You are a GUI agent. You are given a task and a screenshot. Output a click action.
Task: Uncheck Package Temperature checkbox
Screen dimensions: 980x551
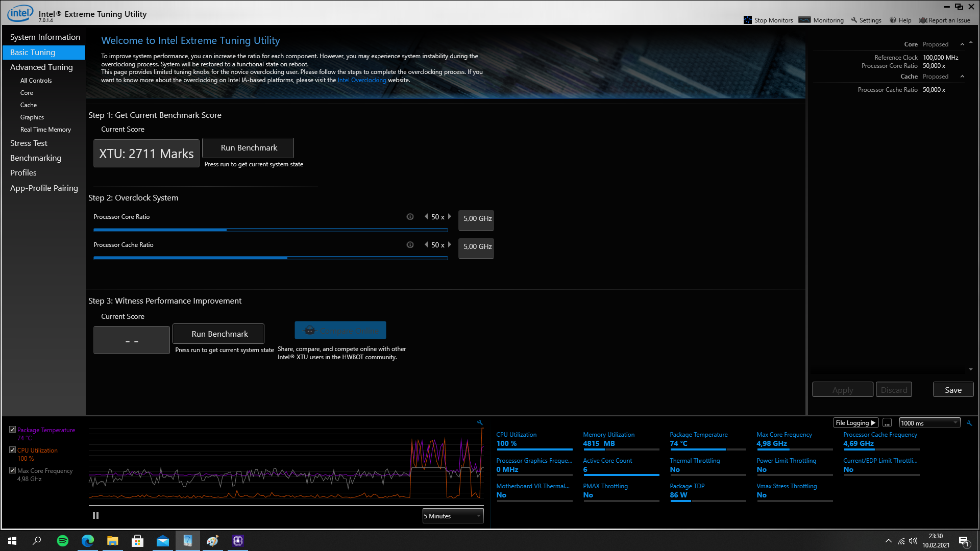(13, 430)
